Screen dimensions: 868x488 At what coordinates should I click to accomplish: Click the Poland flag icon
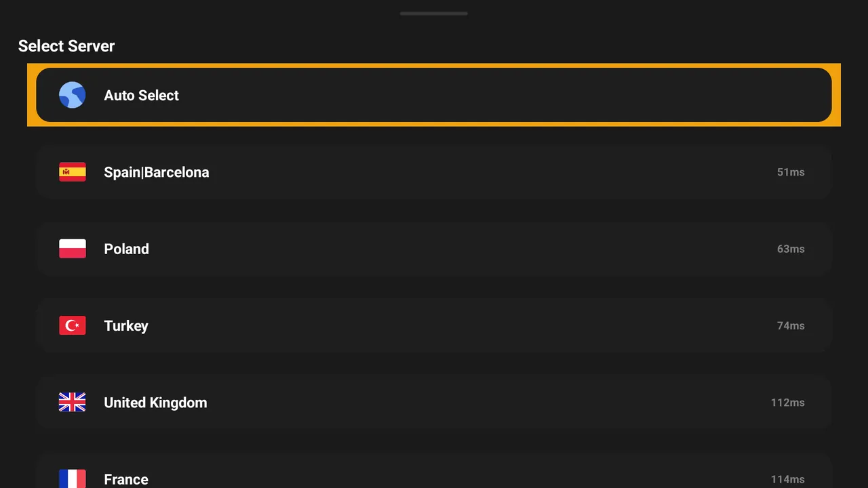[x=72, y=249]
